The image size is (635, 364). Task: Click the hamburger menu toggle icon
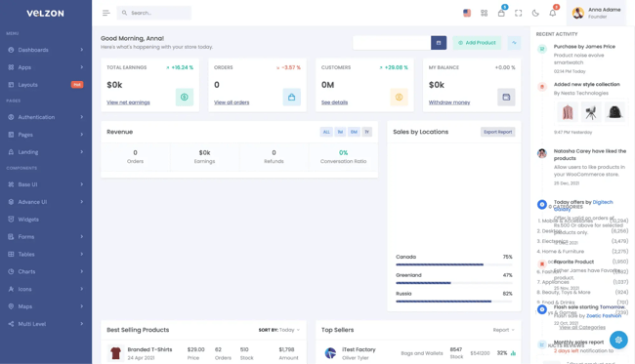coord(106,13)
